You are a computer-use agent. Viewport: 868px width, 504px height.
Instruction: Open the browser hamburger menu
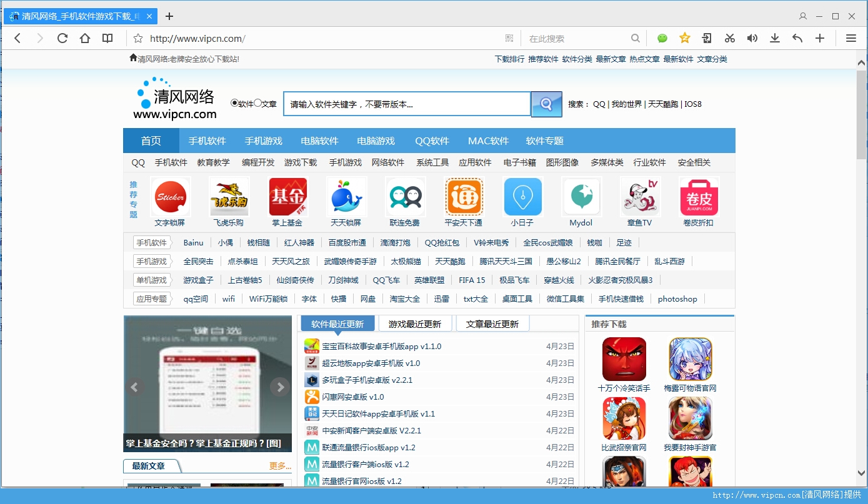click(x=851, y=38)
